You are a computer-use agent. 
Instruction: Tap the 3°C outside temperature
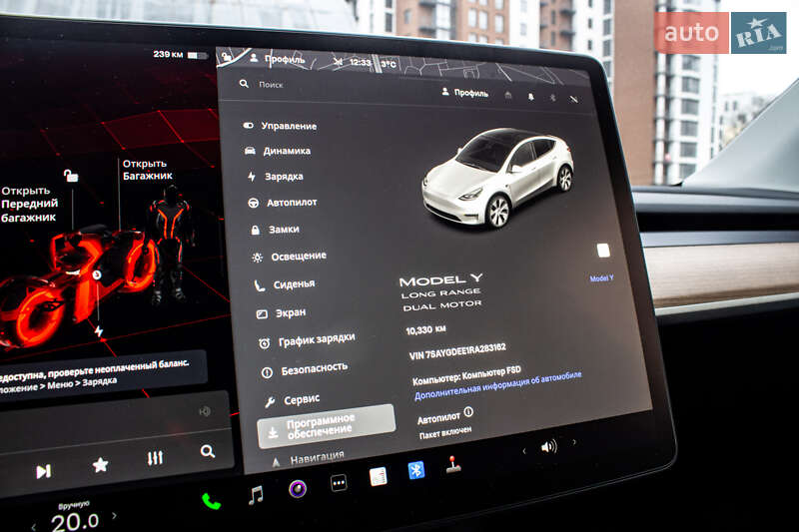(x=389, y=64)
